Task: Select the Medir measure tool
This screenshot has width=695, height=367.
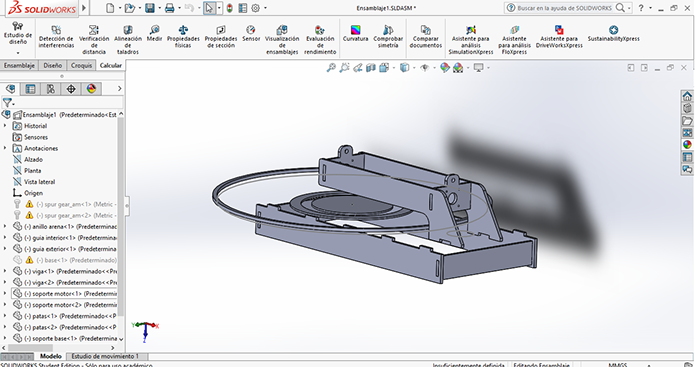Action: (154, 33)
